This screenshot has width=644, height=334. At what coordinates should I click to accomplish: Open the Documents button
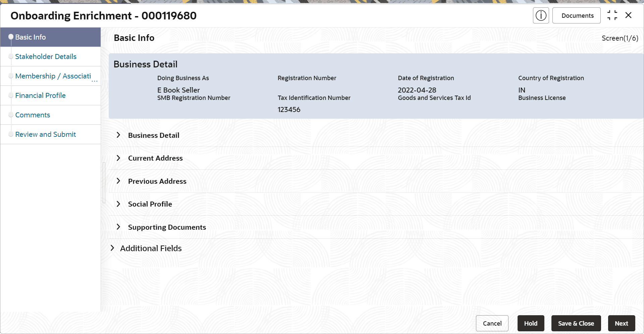coord(576,15)
